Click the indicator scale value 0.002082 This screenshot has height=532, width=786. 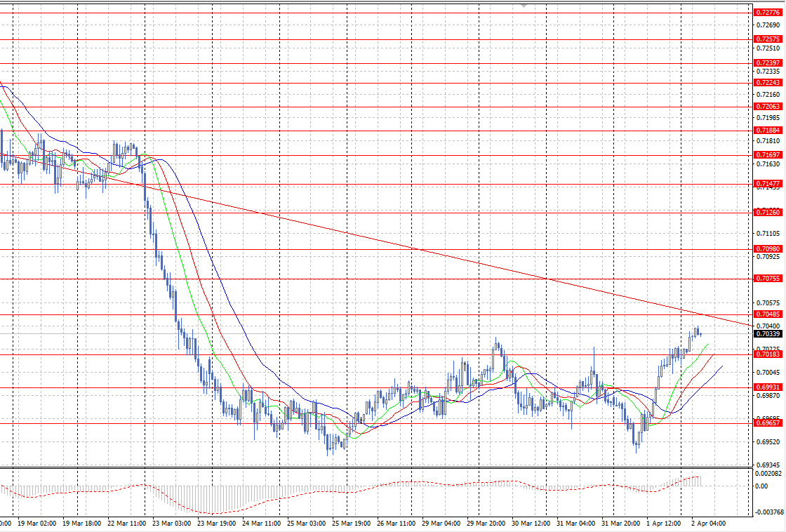[x=768, y=474]
